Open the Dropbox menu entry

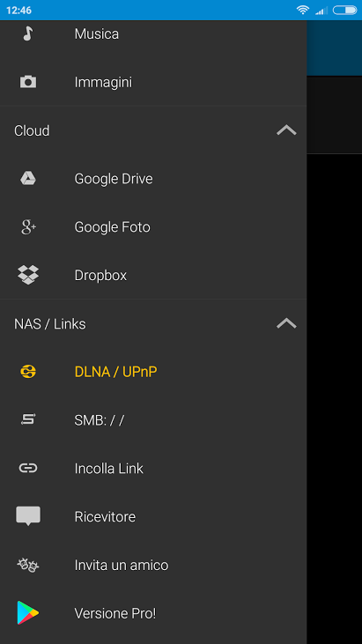tap(153, 275)
